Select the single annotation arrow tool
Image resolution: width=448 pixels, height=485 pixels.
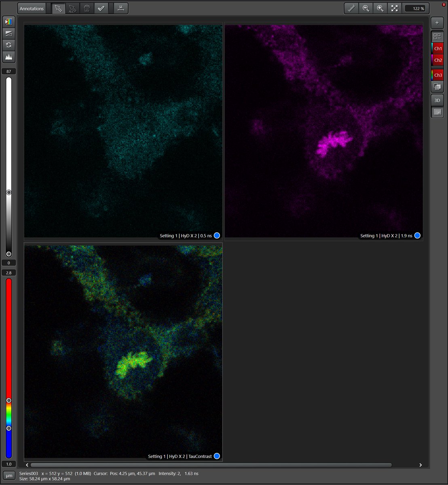point(58,8)
